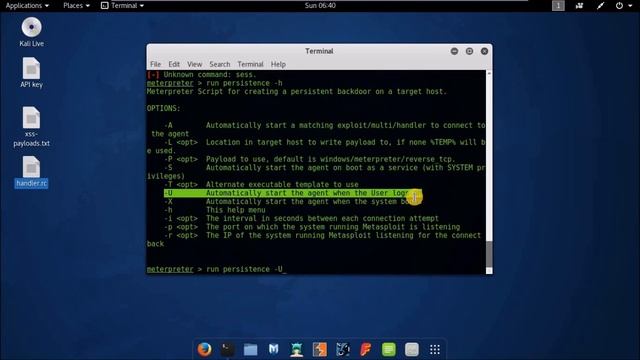Click the highlighted '-U' option line
This screenshot has height=360, width=640.
coord(292,193)
